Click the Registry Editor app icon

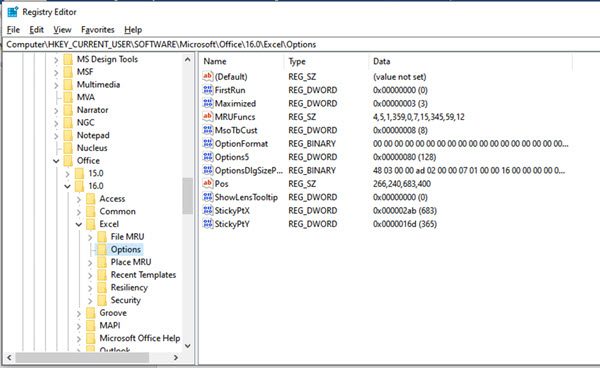[13, 12]
